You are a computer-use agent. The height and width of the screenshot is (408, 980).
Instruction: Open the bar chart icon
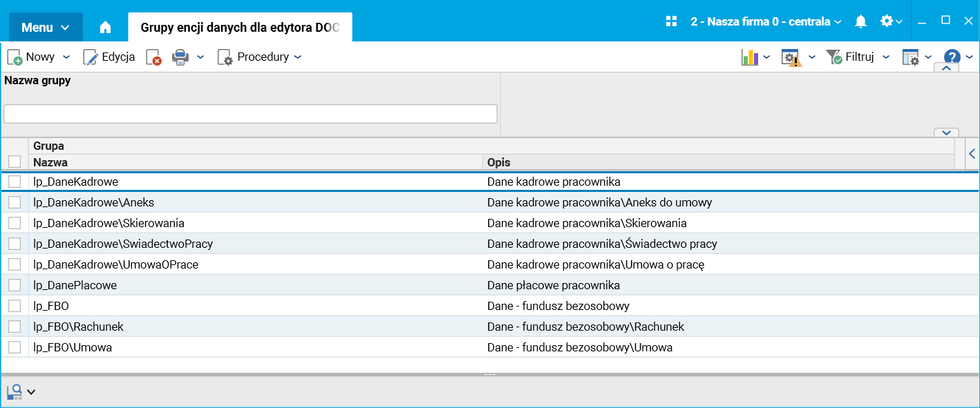pos(749,57)
